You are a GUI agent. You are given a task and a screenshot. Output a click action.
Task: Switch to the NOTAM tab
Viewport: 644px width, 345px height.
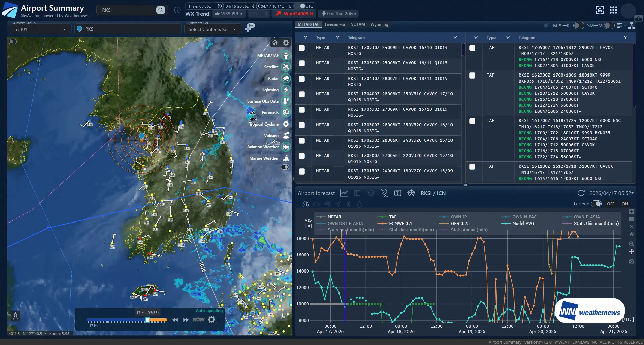point(357,24)
